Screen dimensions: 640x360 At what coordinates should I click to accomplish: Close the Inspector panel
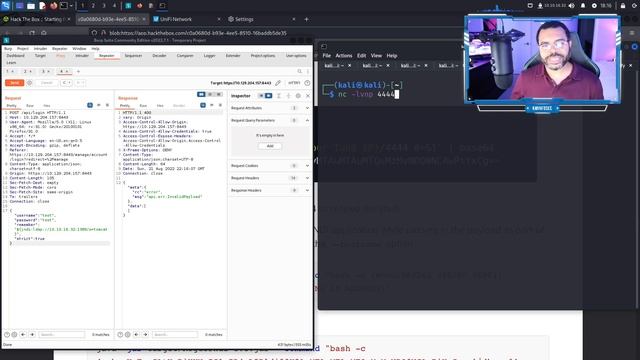click(308, 96)
